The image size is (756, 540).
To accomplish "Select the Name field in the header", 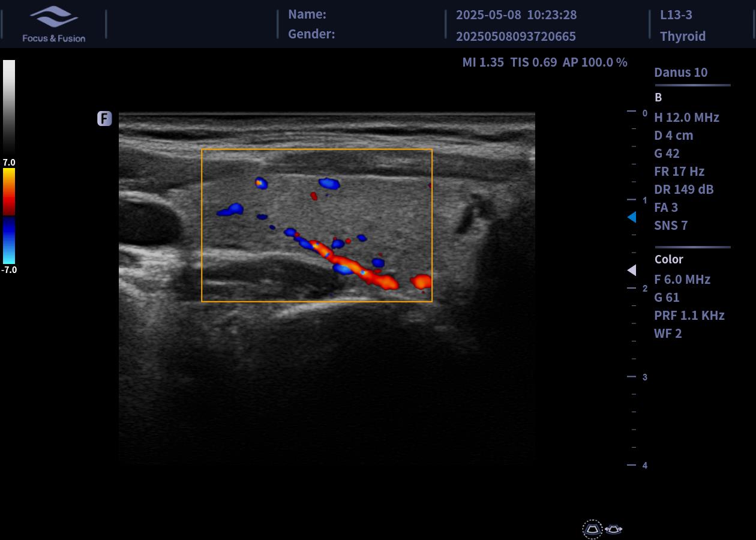I will click(x=307, y=14).
